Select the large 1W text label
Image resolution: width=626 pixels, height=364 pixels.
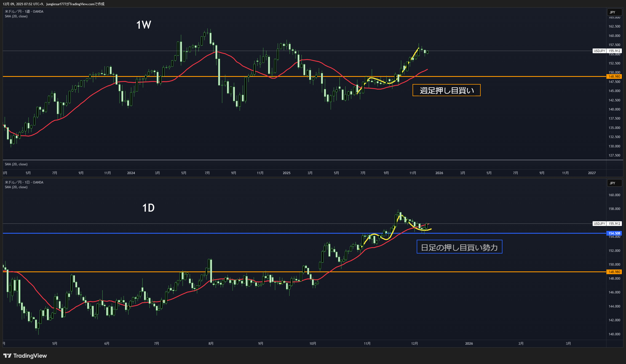[x=144, y=25]
